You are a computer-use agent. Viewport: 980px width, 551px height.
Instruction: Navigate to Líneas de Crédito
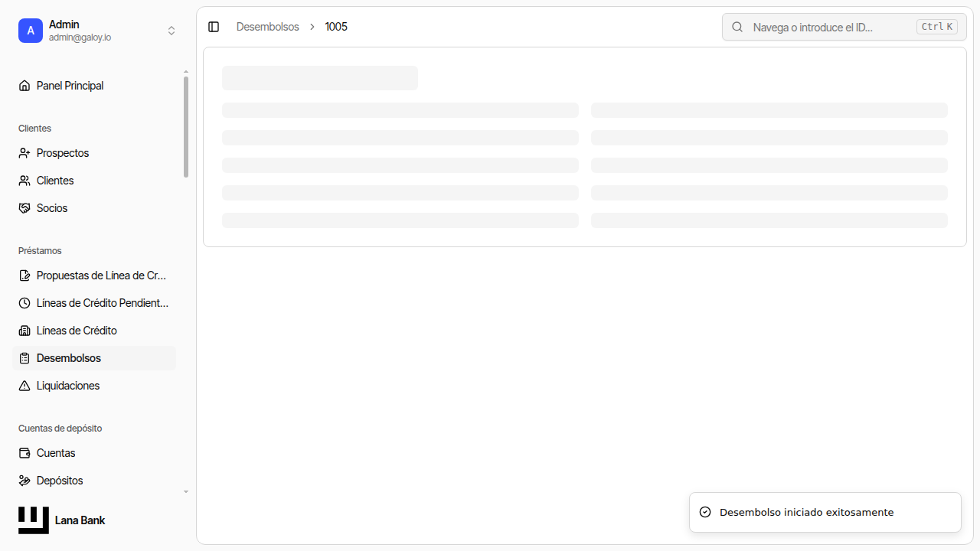point(94,331)
